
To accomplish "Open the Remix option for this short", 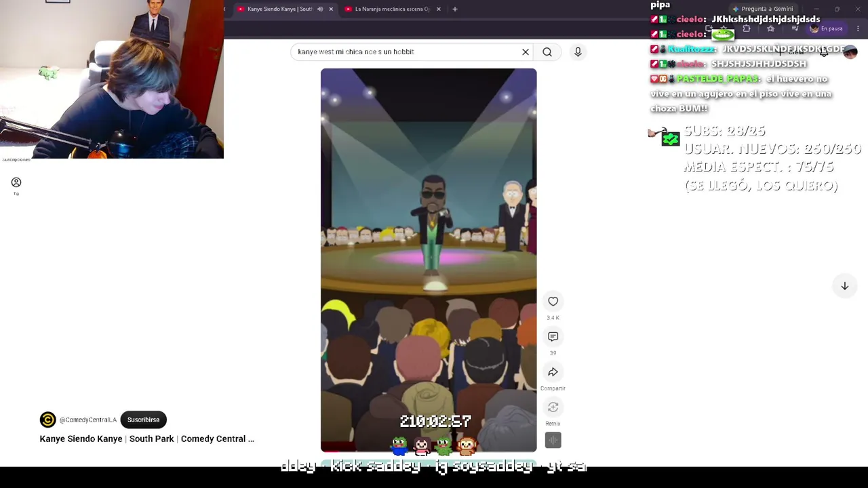I will pos(553,407).
